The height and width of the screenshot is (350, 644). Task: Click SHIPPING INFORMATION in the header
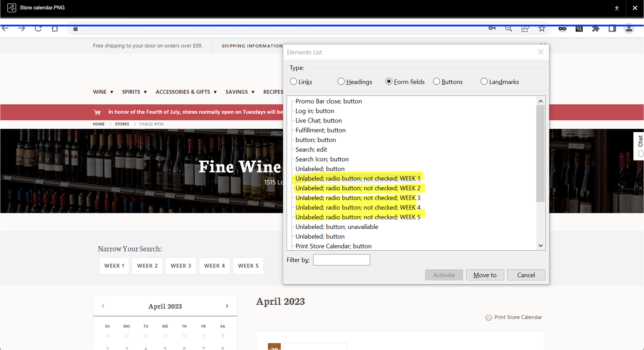click(x=252, y=46)
